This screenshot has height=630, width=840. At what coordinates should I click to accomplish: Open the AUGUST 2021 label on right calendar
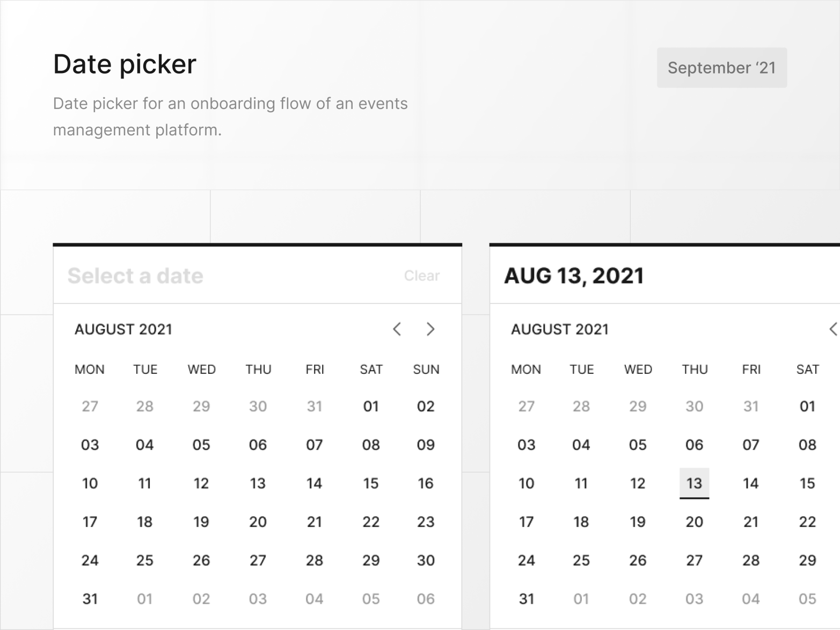point(559,329)
